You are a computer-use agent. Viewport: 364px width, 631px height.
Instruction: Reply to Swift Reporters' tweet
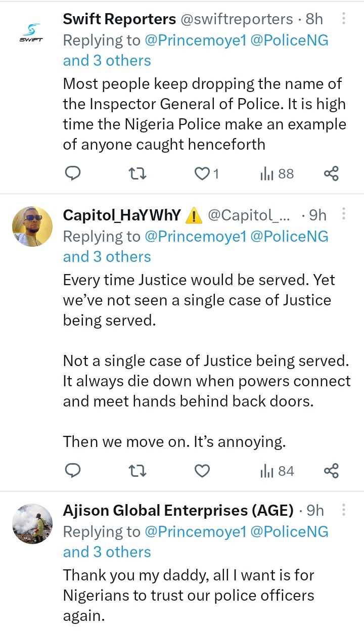73,174
